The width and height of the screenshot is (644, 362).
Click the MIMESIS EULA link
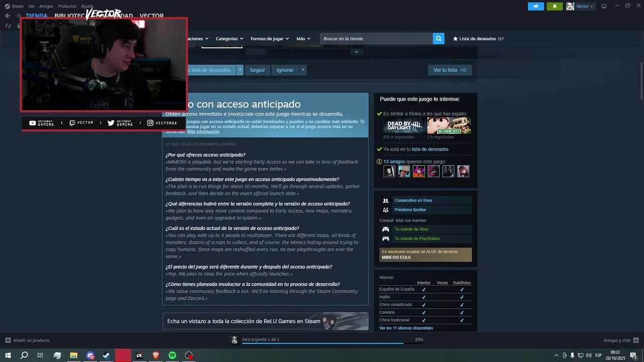point(396,257)
